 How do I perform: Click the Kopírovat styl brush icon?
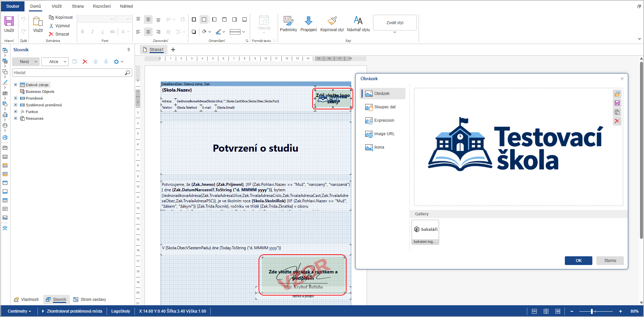pyautogui.click(x=332, y=21)
